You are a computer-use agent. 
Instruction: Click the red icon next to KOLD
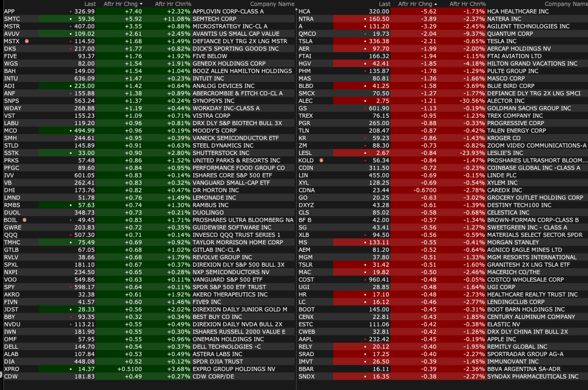321,160
